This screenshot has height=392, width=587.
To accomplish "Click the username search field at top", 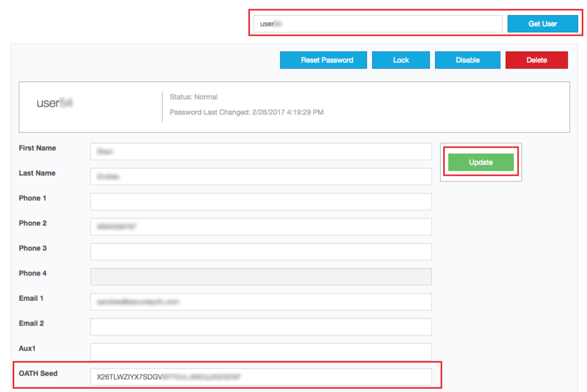I will 378,24.
